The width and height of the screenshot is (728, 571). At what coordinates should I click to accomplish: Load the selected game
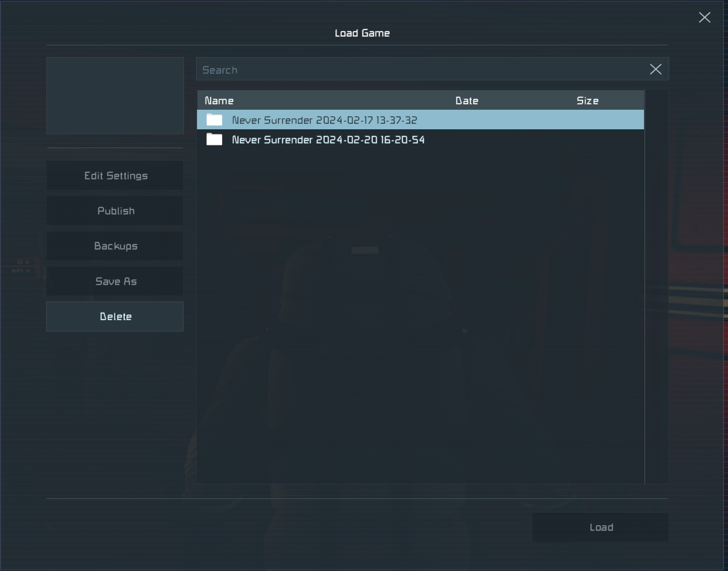click(600, 527)
